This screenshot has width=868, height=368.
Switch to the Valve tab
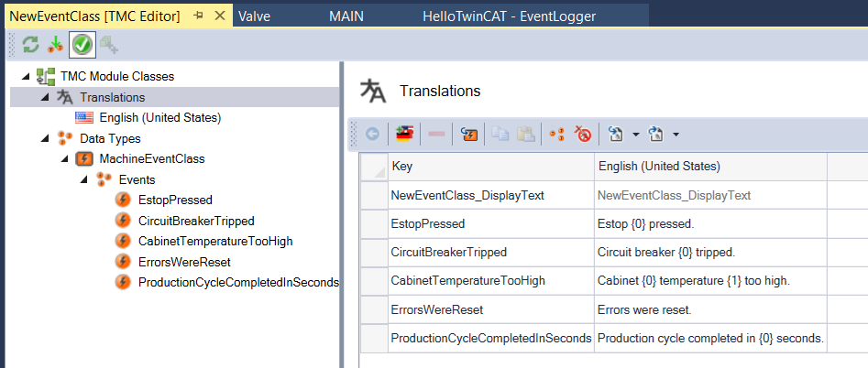254,16
